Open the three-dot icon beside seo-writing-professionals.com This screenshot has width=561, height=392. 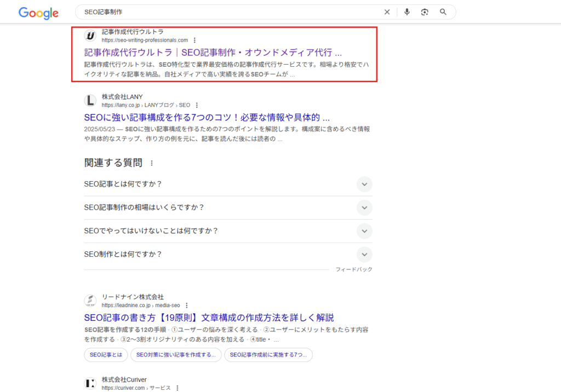tap(195, 40)
